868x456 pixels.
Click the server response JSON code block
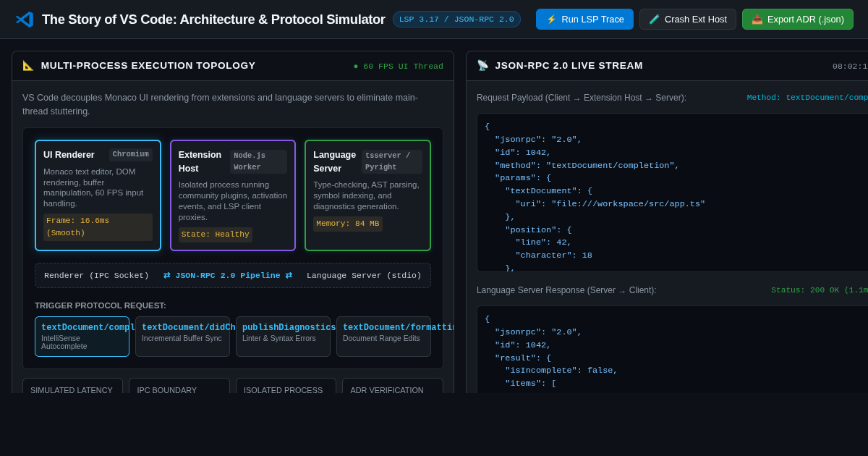[x=672, y=350]
